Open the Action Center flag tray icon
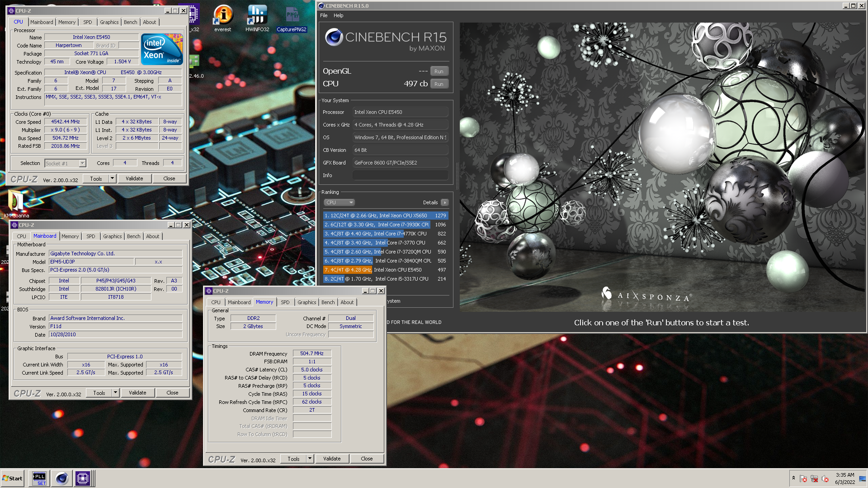Image resolution: width=868 pixels, height=488 pixels. point(803,479)
